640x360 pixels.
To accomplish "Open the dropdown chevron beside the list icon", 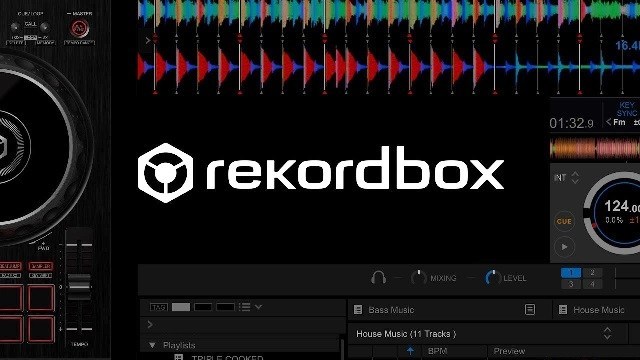I will [x=258, y=307].
